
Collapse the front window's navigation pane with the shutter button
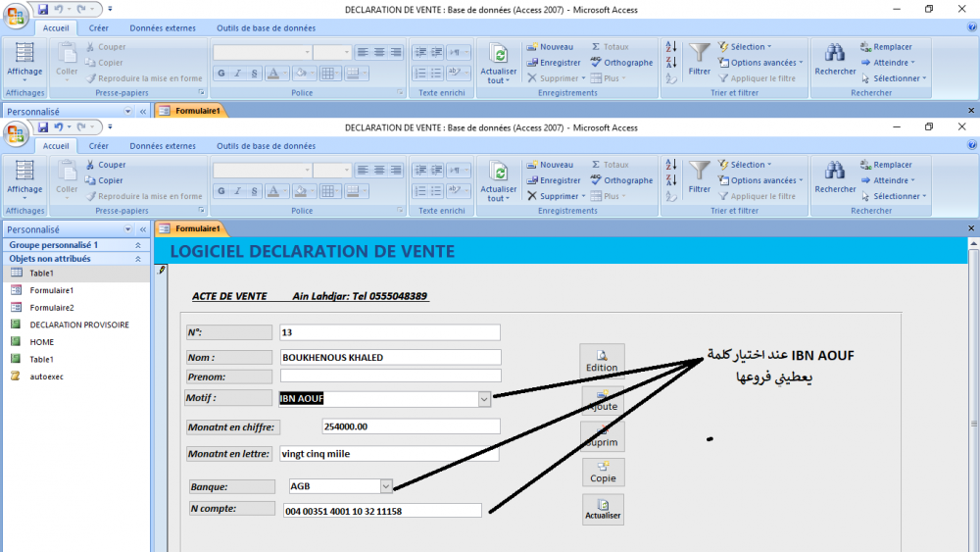(x=143, y=229)
